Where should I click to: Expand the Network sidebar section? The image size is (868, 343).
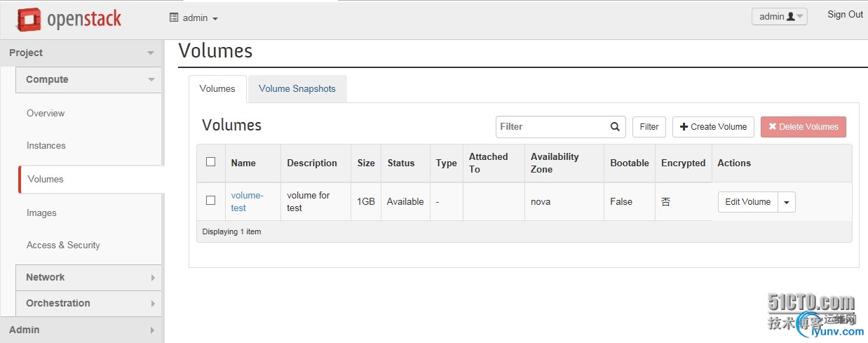pyautogui.click(x=88, y=277)
